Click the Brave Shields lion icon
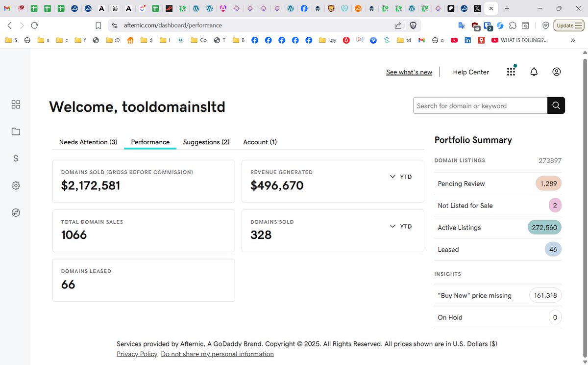 (413, 26)
